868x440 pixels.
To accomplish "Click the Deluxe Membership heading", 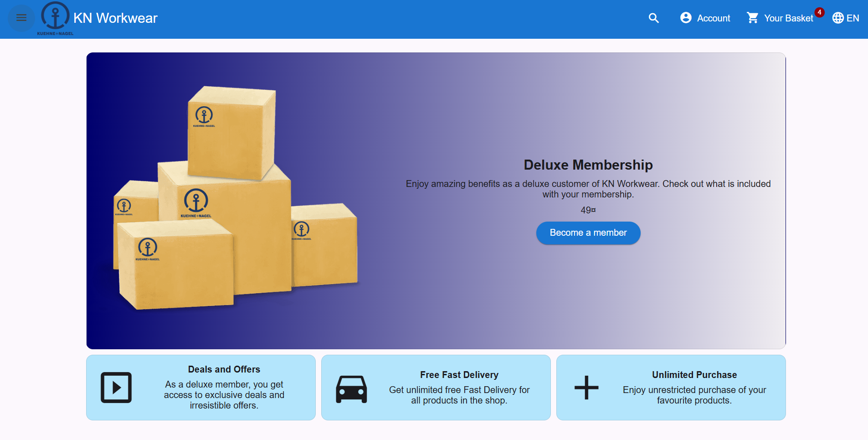I will coord(588,165).
